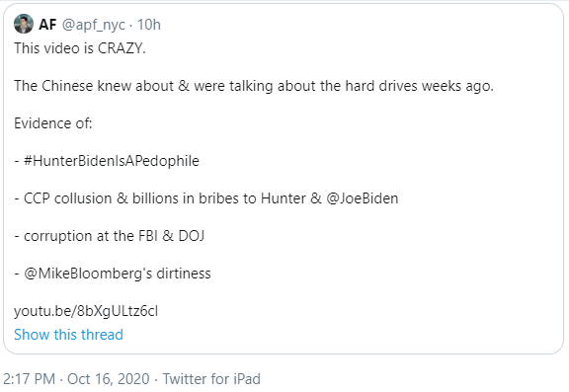Open the Twitter for iPad source link
The image size is (569, 392).
click(211, 379)
